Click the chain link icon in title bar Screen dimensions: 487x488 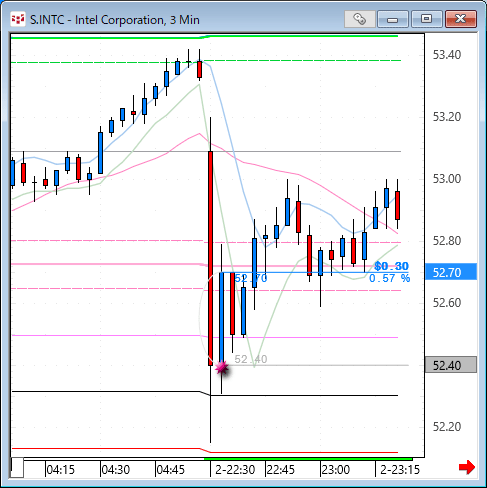tap(360, 19)
